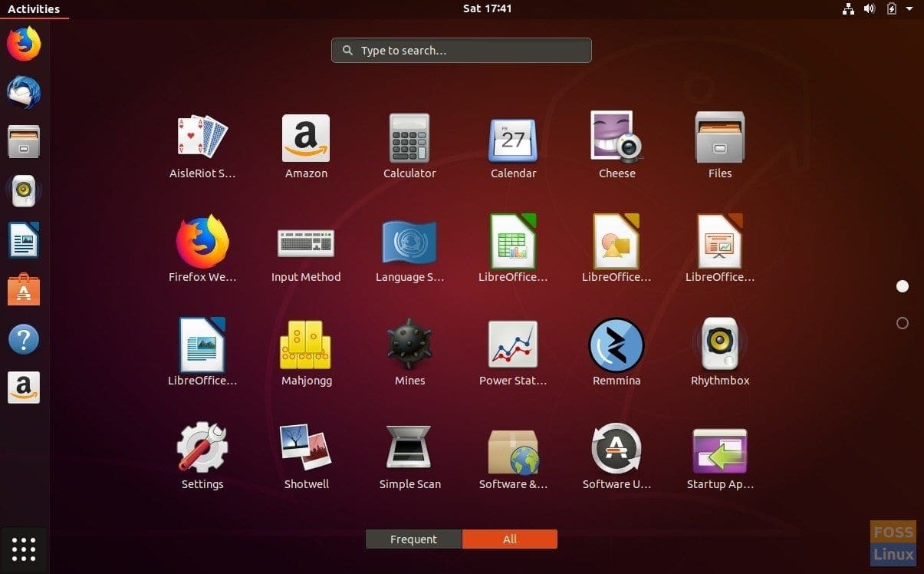
Task: Select the first page indicator dot
Action: 903,286
